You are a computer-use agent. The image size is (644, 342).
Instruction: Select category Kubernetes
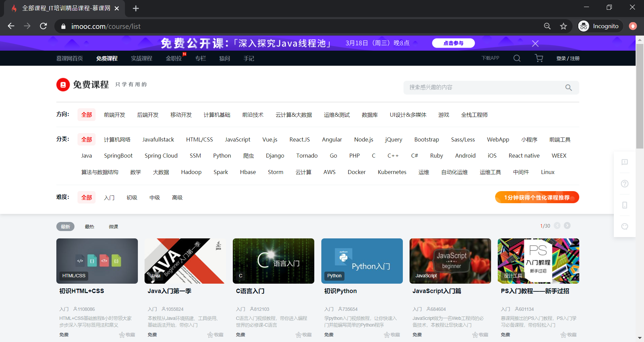pyautogui.click(x=392, y=172)
